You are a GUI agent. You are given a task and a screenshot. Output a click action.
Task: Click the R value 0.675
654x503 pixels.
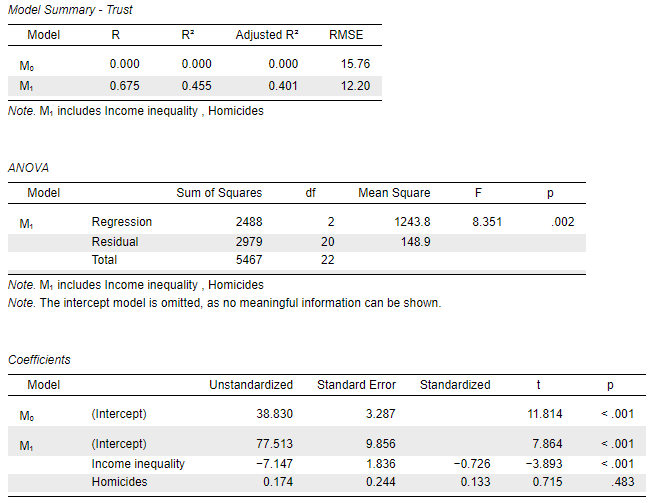pos(124,86)
